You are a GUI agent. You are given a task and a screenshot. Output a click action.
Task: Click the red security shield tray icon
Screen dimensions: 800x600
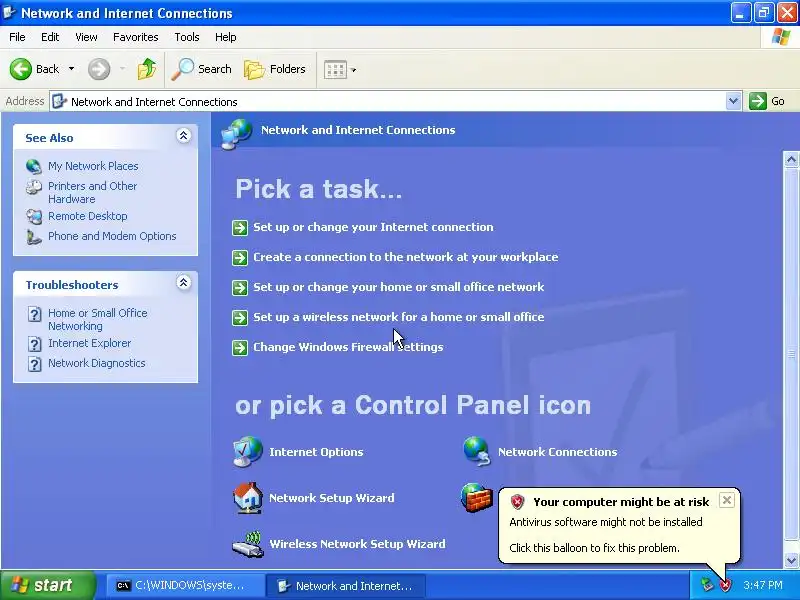[725, 585]
